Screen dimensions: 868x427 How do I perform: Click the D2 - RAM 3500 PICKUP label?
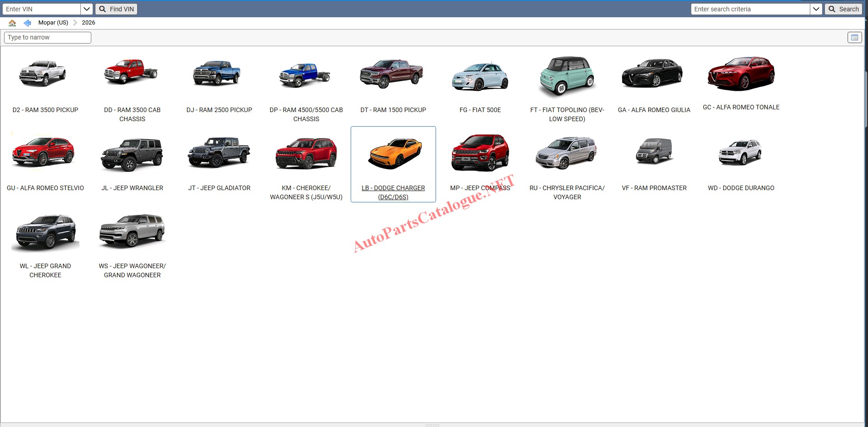[x=45, y=110]
